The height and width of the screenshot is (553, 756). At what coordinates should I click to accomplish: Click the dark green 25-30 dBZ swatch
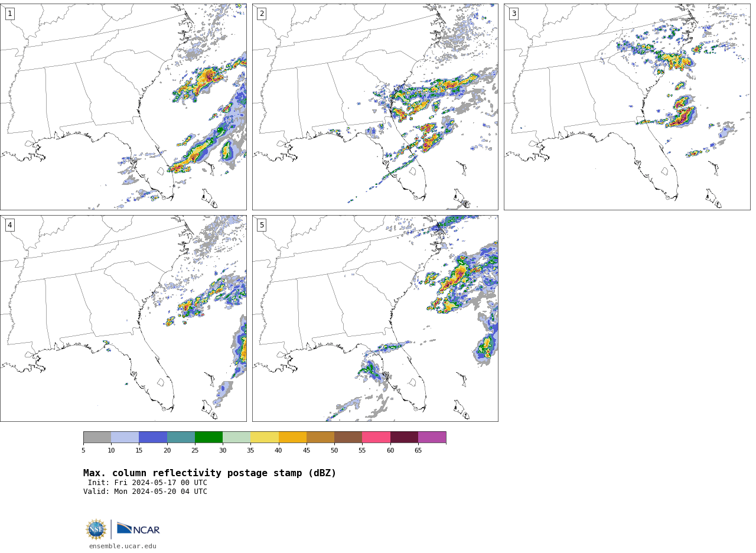click(x=208, y=437)
